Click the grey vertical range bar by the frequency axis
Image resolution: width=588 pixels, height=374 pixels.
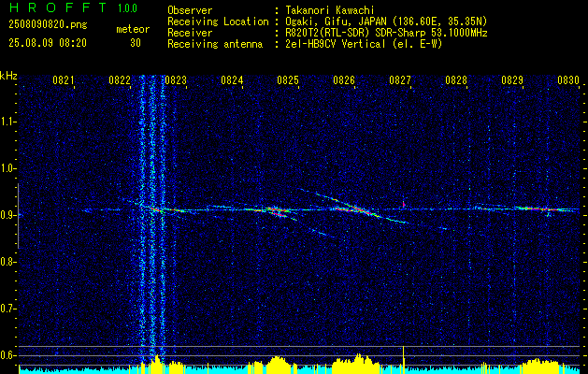coord(18,216)
